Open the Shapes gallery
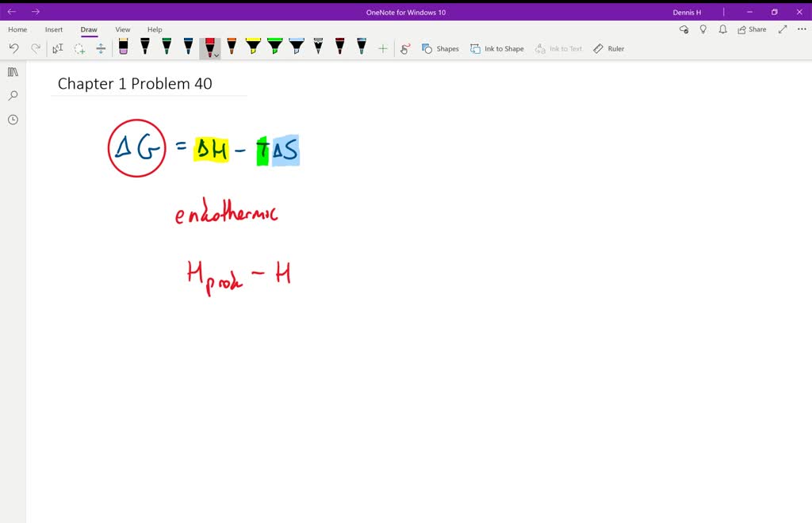Screen dimensions: 812x523 [x=440, y=48]
